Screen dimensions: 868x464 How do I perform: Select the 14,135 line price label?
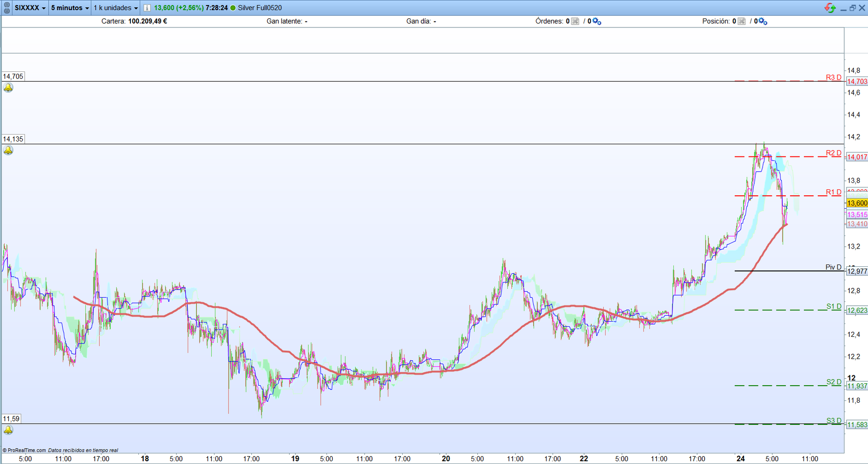click(x=13, y=139)
